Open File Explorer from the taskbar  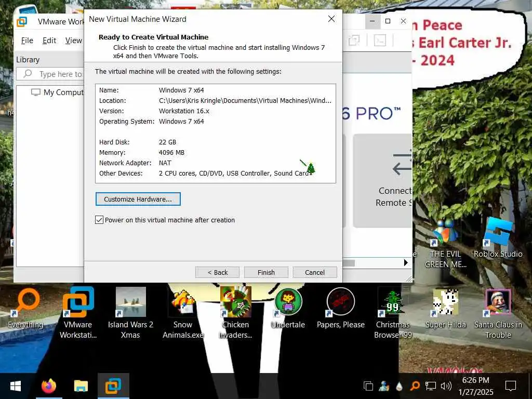81,386
